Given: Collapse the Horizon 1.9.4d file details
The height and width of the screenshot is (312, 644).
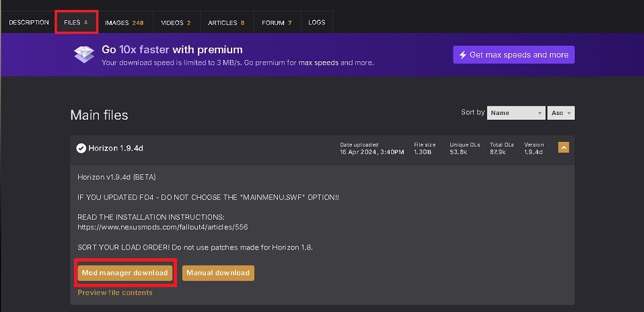Looking at the screenshot, I should coord(563,147).
